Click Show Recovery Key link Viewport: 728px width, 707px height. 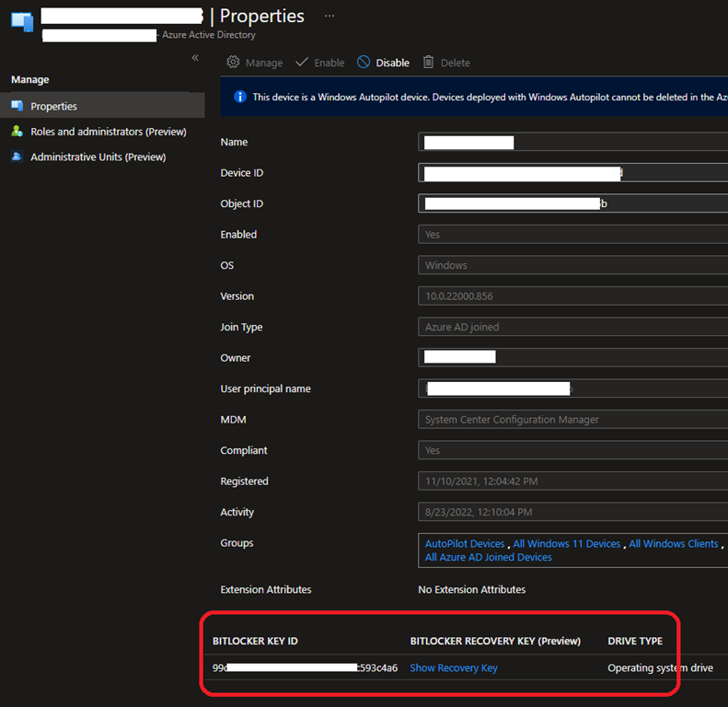pos(453,668)
